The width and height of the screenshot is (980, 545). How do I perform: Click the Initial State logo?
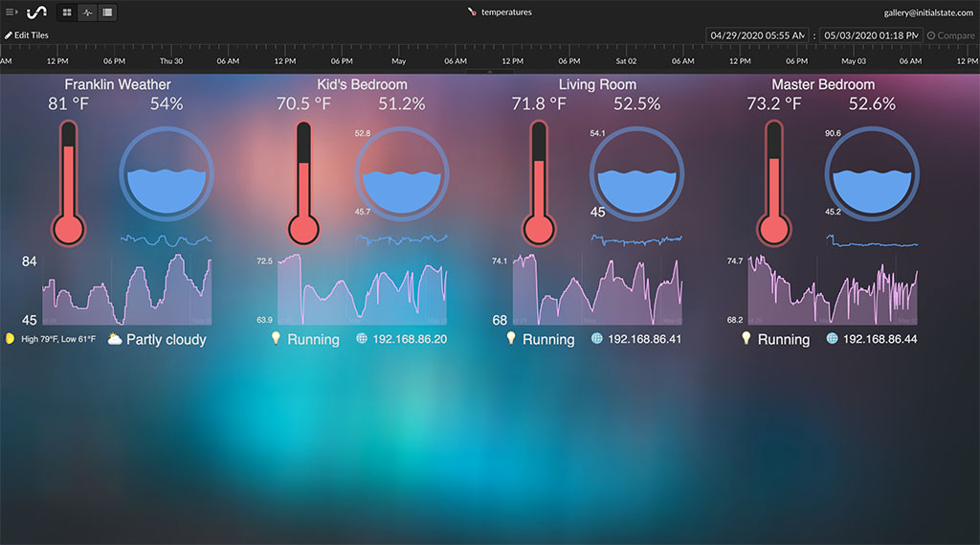click(x=36, y=12)
